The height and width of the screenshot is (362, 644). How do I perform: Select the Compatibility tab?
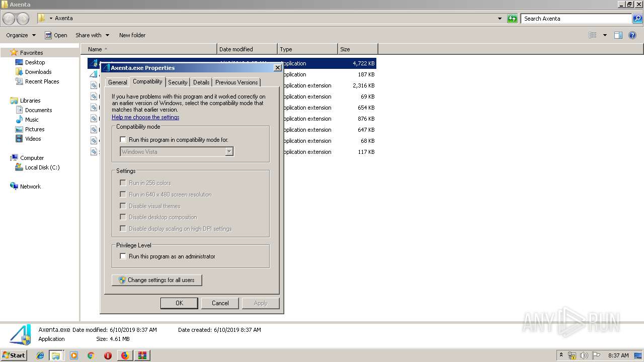click(147, 81)
